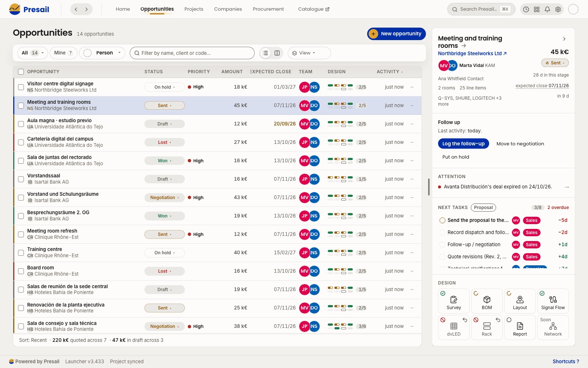The image size is (588, 368).
Task: Expand the detail panel chevron
Action: [564, 39]
